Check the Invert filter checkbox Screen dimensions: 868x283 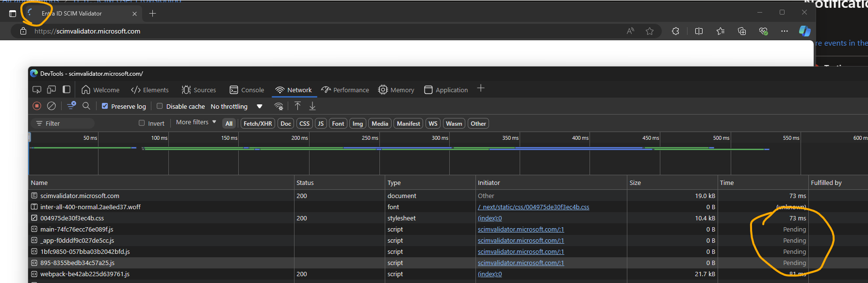[142, 123]
